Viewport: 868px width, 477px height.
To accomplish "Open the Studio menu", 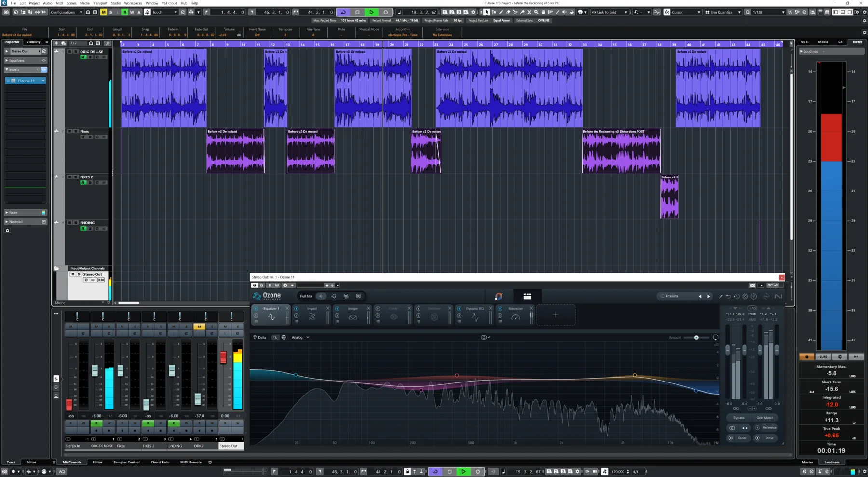I will tap(115, 3).
